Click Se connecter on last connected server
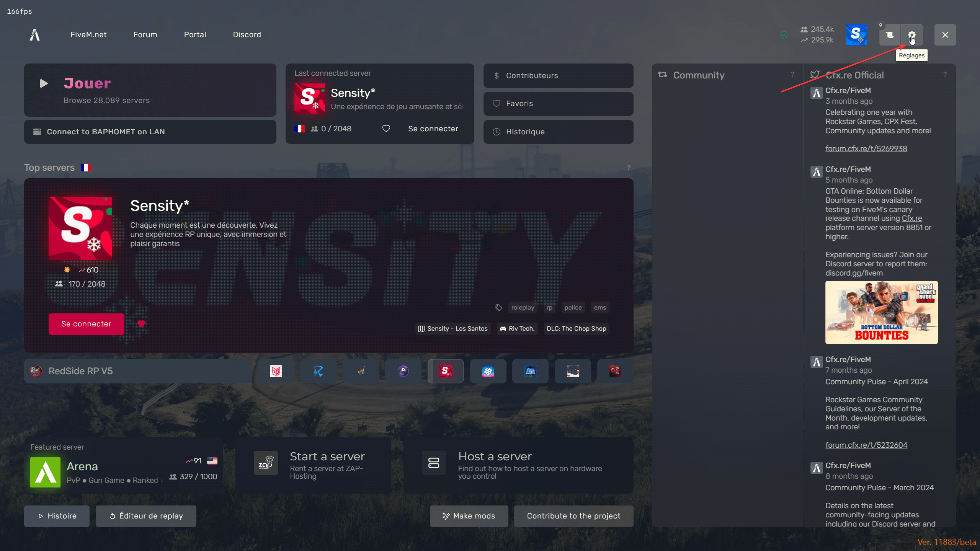Viewport: 980px width, 551px height. pyautogui.click(x=433, y=129)
